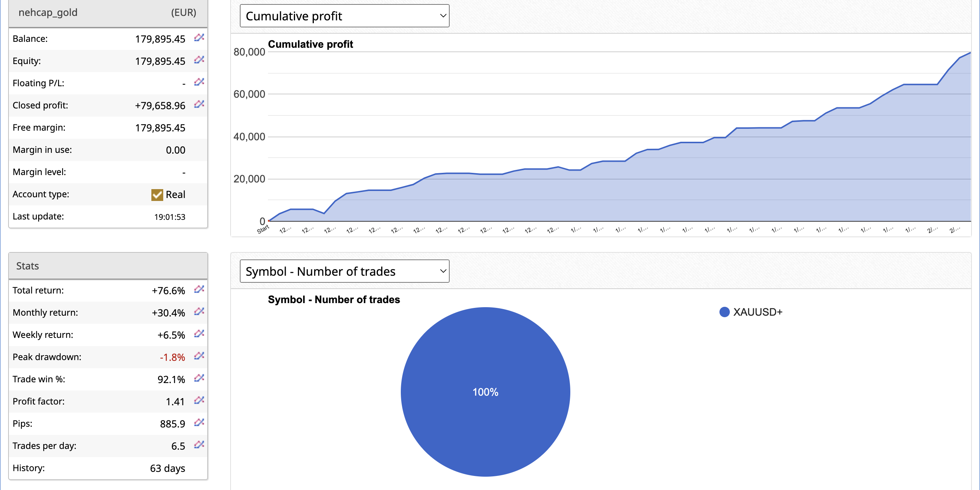Expand Symbol - Number of trades dropdown

(344, 271)
